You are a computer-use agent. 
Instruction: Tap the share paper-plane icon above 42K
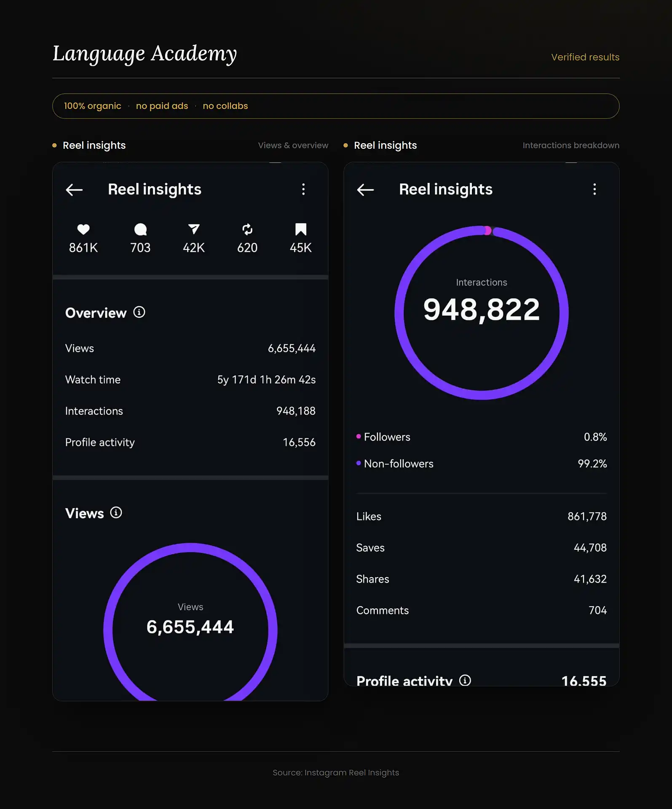(194, 229)
